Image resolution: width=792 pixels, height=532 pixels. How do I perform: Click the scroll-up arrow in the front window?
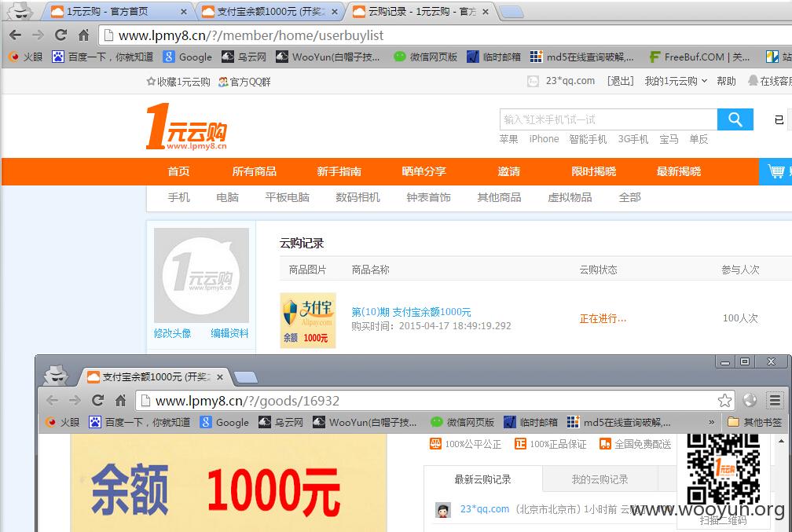(781, 442)
